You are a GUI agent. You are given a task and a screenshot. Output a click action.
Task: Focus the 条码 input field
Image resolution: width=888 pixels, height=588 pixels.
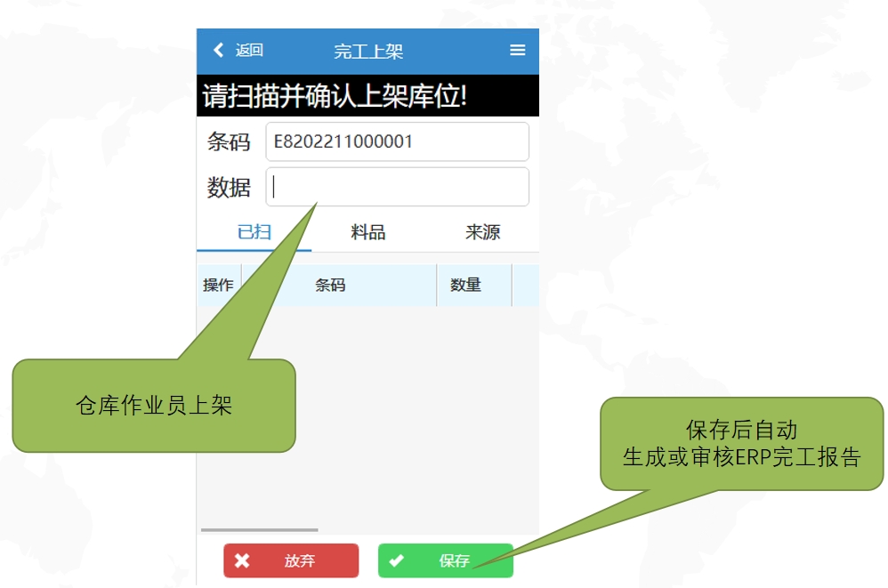tap(398, 141)
